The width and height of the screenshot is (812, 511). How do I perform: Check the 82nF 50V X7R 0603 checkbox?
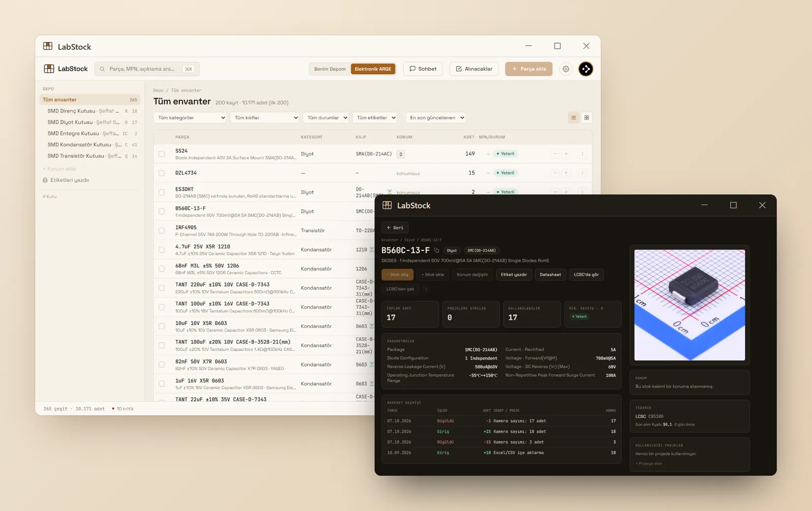point(162,365)
